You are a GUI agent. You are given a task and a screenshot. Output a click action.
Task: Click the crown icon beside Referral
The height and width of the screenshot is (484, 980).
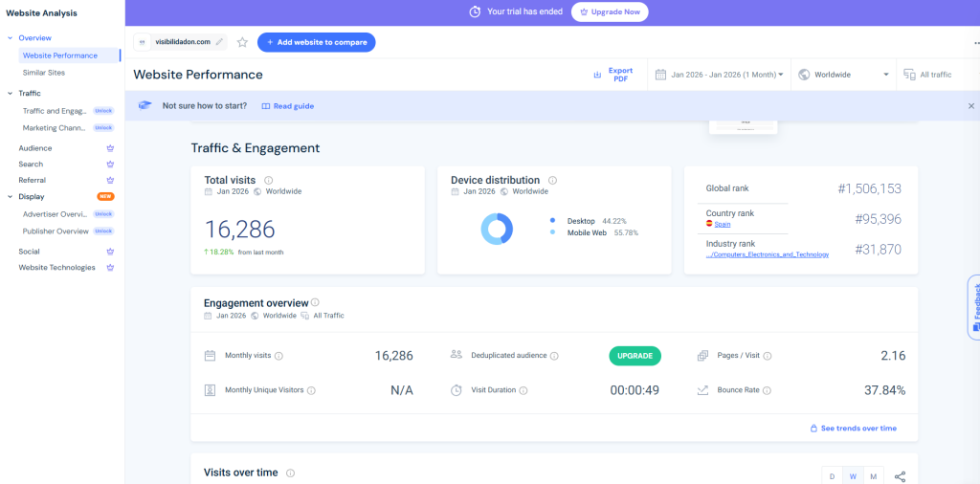pos(111,180)
